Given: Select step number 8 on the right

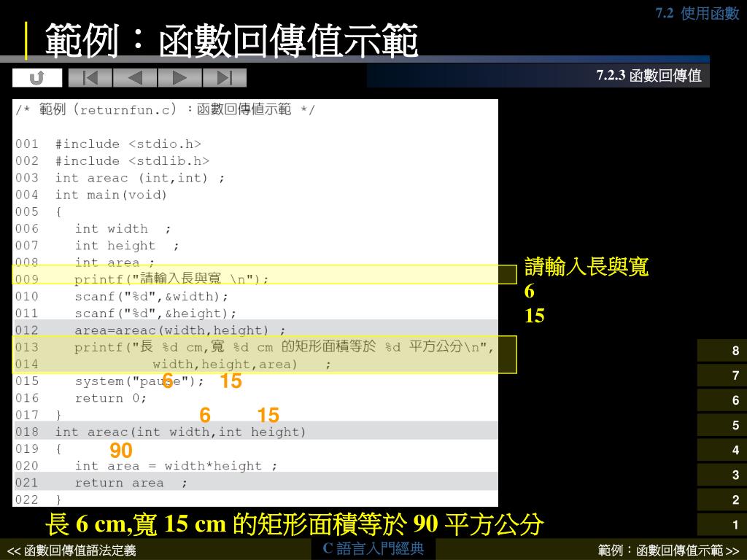Looking at the screenshot, I should point(721,351).
